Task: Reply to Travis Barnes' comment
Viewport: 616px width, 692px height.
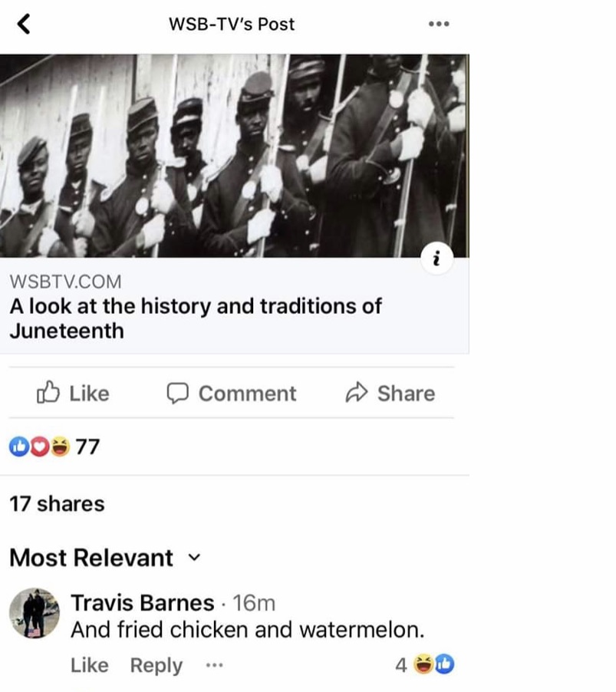Action: coord(156,665)
